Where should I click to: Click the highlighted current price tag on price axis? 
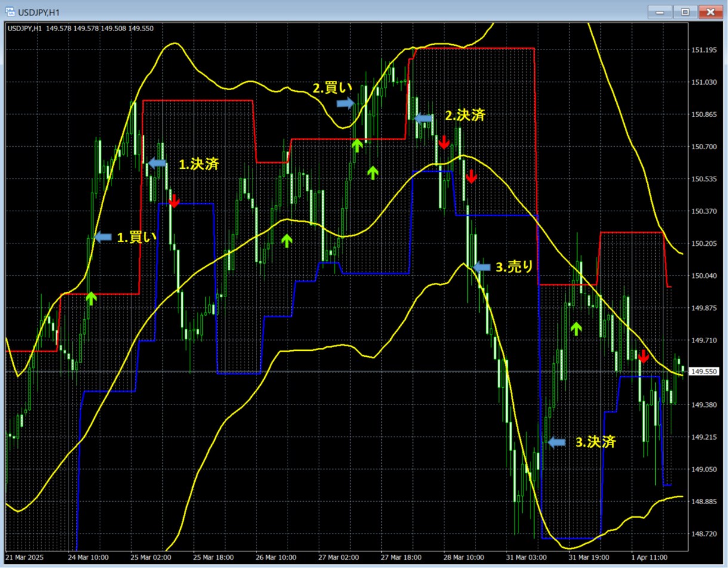click(704, 372)
